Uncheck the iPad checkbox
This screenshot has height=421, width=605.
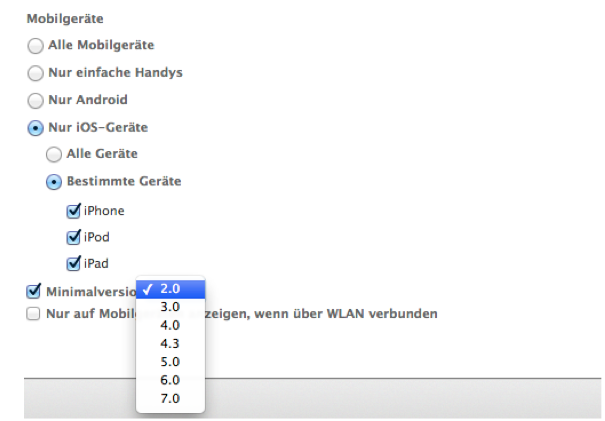pyautogui.click(x=73, y=264)
